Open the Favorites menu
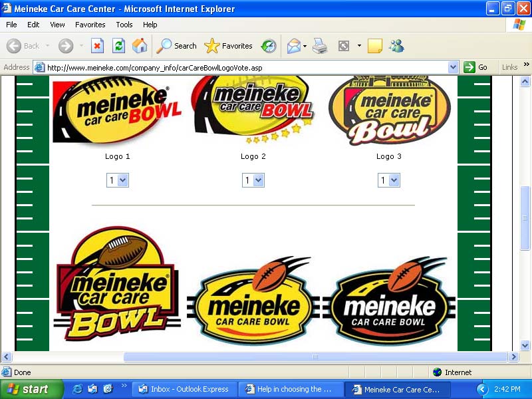 (x=90, y=25)
